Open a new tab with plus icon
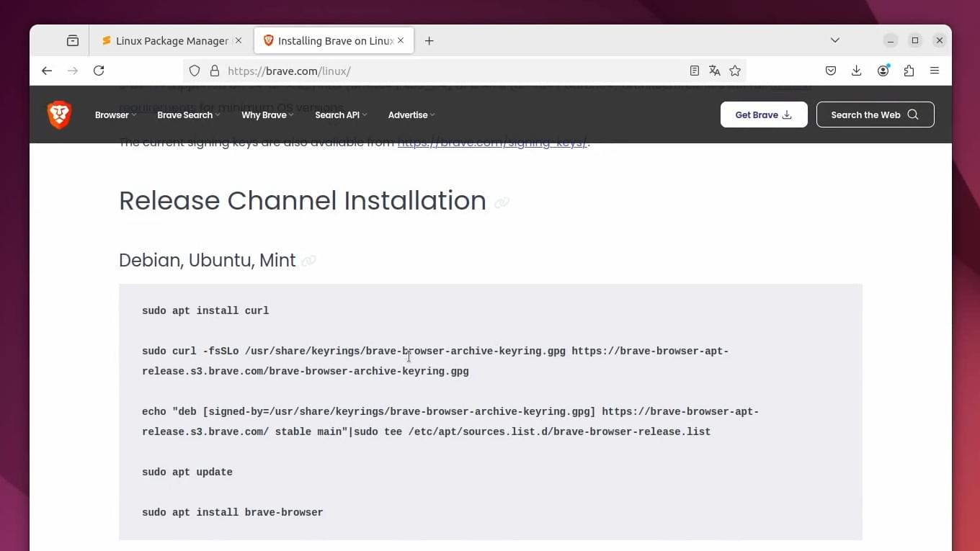 [x=429, y=41]
